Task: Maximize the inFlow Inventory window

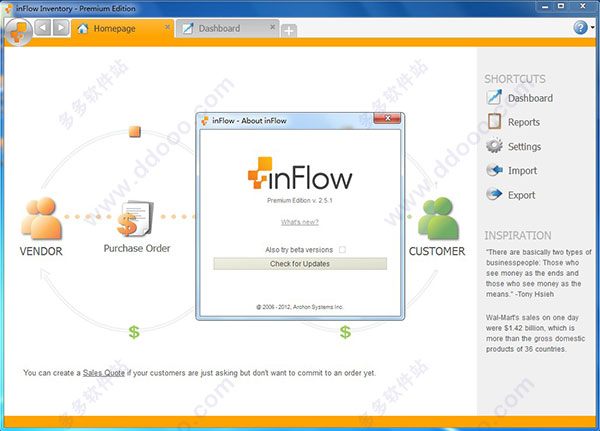Action: (x=561, y=7)
